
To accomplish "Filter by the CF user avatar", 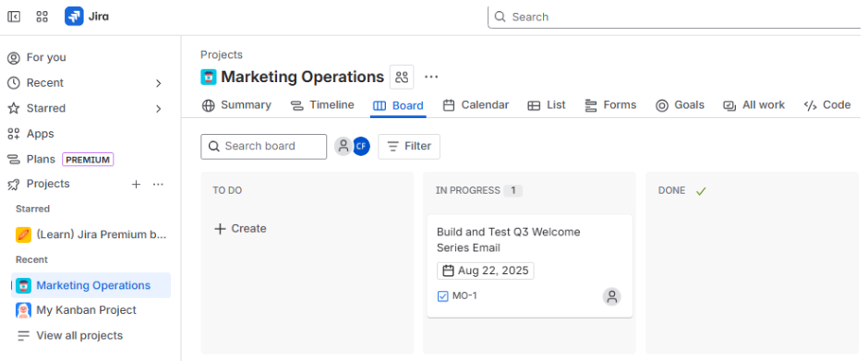I will (361, 146).
